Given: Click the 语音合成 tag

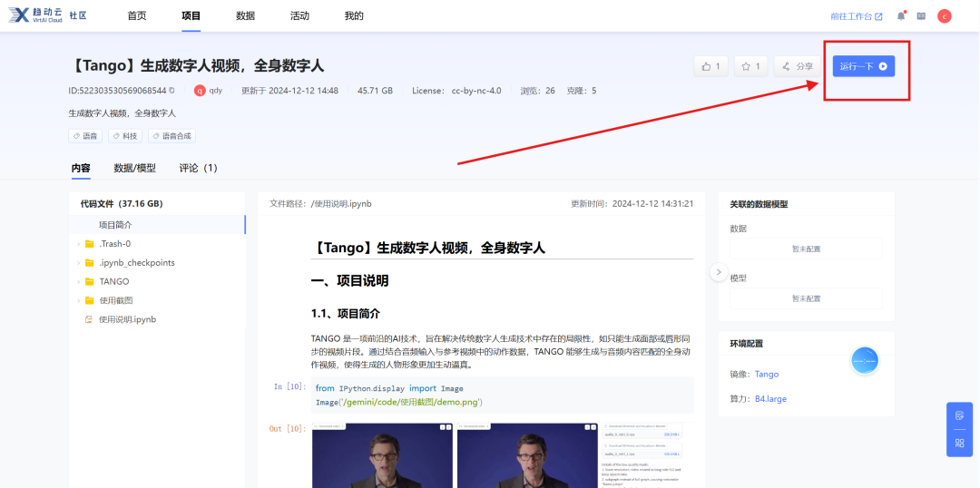Looking at the screenshot, I should pyautogui.click(x=171, y=135).
